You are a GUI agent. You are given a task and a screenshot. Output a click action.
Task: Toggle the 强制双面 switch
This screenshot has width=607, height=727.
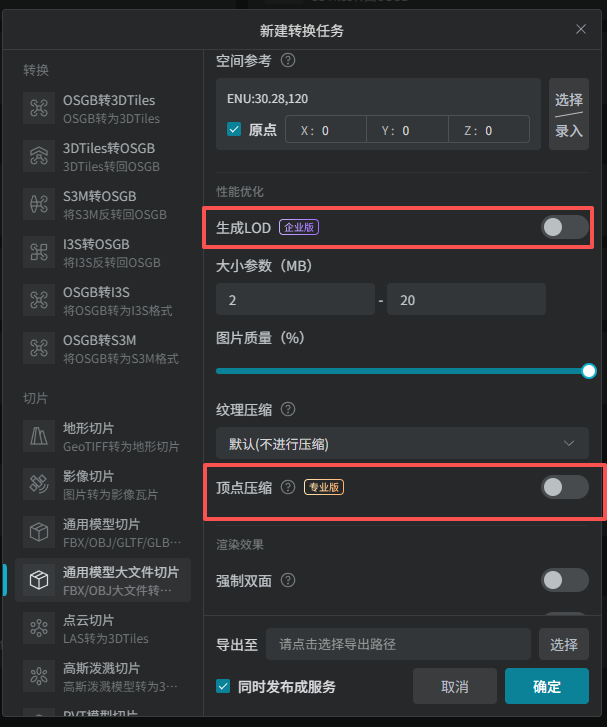tap(565, 580)
